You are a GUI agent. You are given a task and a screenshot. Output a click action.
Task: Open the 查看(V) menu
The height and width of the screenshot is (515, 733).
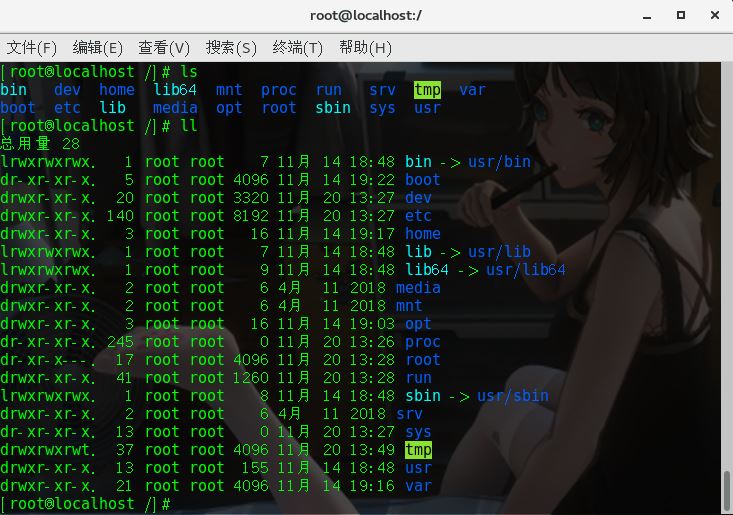click(x=164, y=48)
